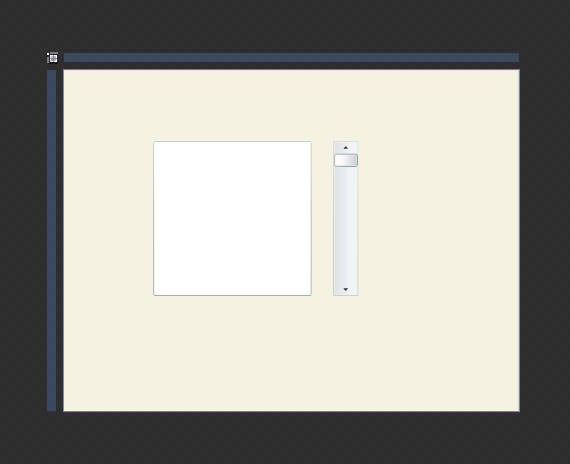The image size is (570, 464).
Task: Click the dark background below the form
Action: point(285,438)
